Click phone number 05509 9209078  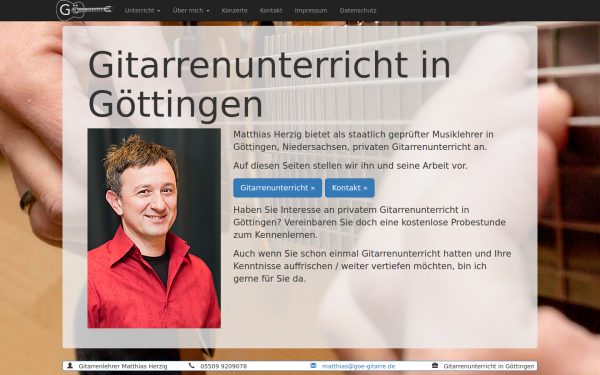(x=223, y=366)
